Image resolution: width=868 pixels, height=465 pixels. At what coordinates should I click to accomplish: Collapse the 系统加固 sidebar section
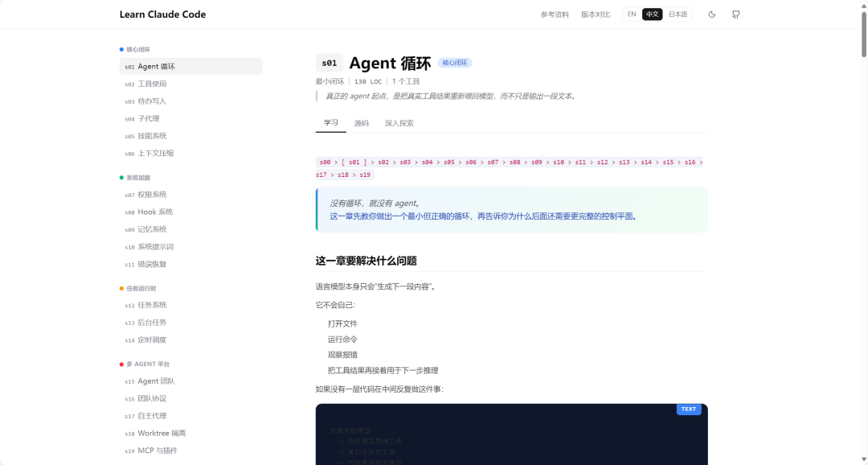click(x=139, y=177)
